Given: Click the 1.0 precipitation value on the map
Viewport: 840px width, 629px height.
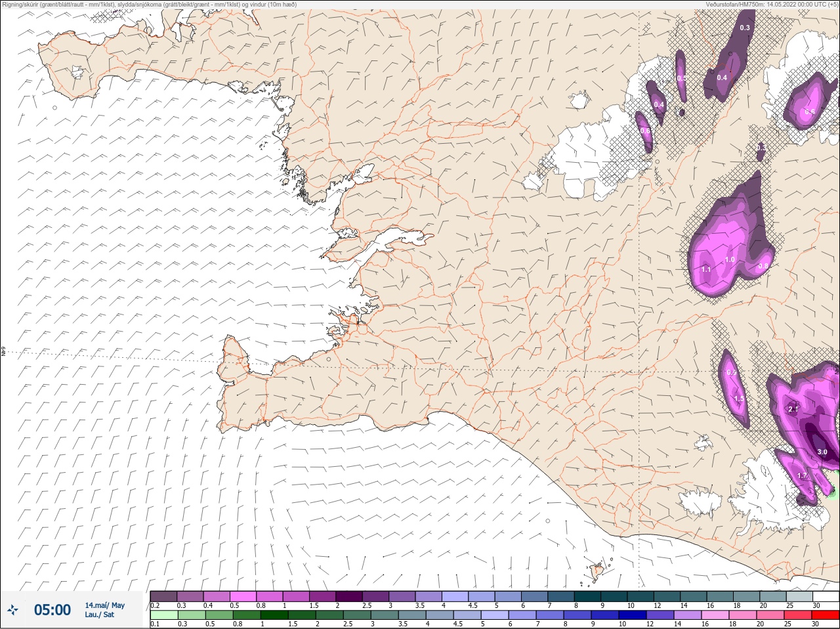Looking at the screenshot, I should click(730, 259).
